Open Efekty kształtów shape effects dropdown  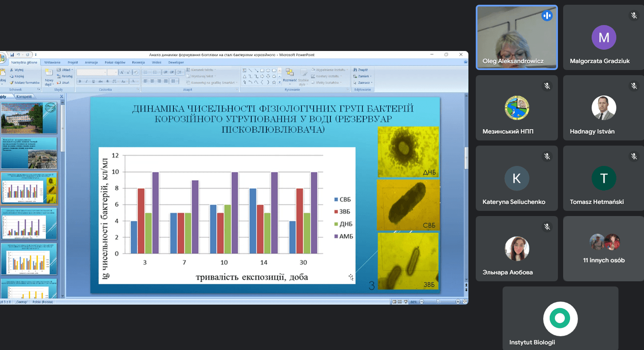327,83
